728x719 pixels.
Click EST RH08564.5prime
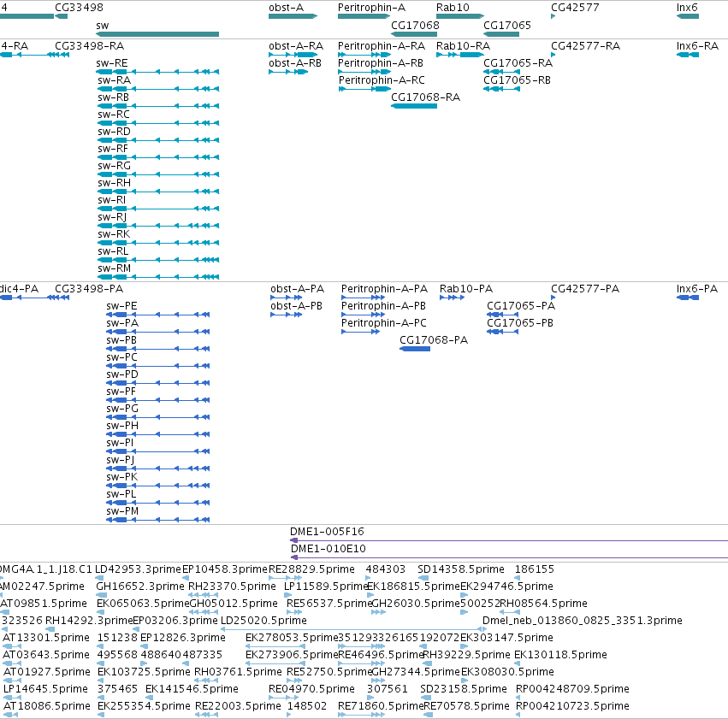(509, 612)
